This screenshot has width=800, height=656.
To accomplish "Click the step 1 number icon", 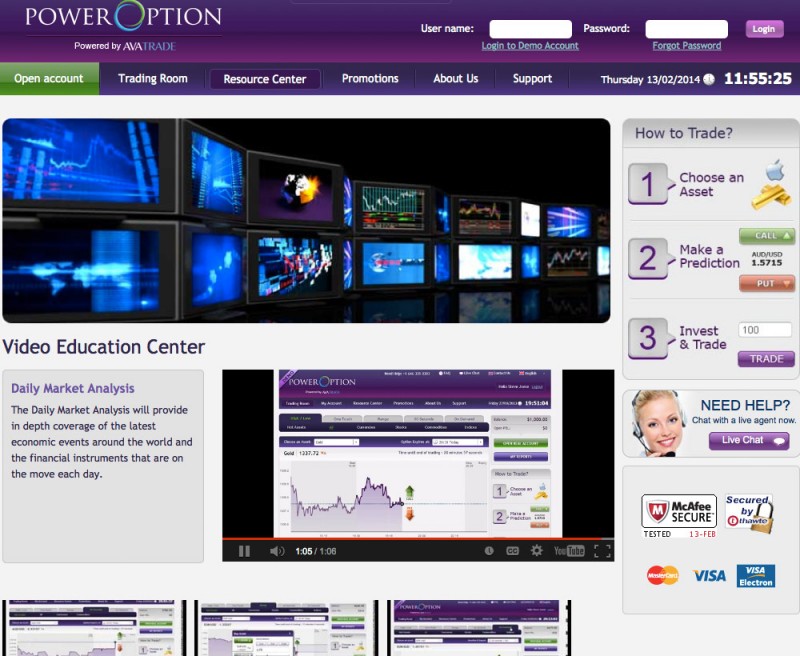I will click(648, 184).
